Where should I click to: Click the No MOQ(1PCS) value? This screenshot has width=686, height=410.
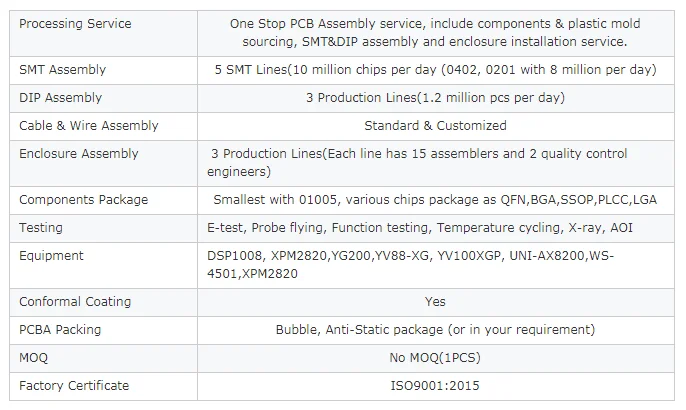(x=435, y=358)
